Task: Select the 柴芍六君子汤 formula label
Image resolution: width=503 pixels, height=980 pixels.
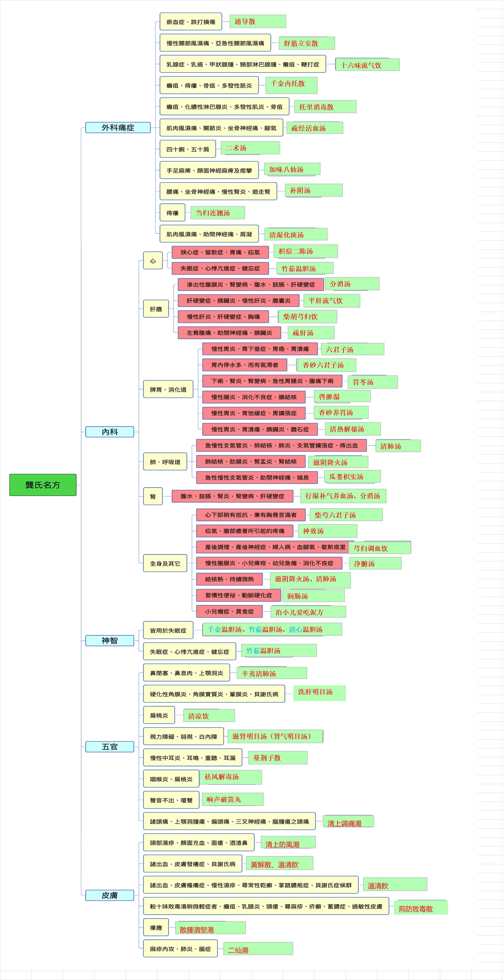Action: pos(346,515)
